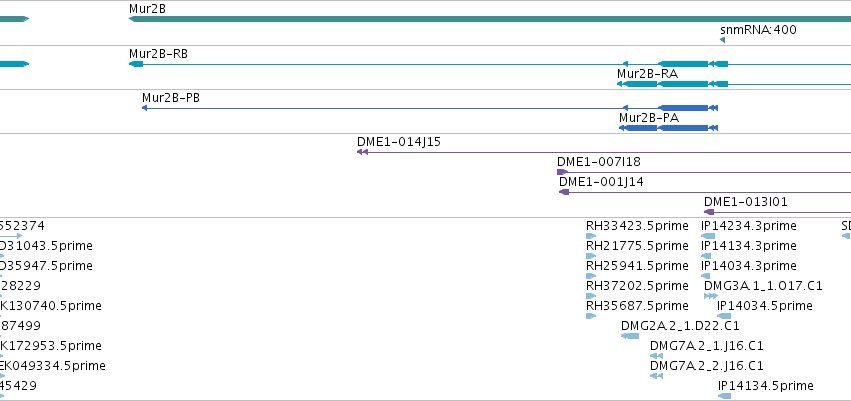851x401 pixels.
Task: Select the D35947.5prime label
Action: 46,266
